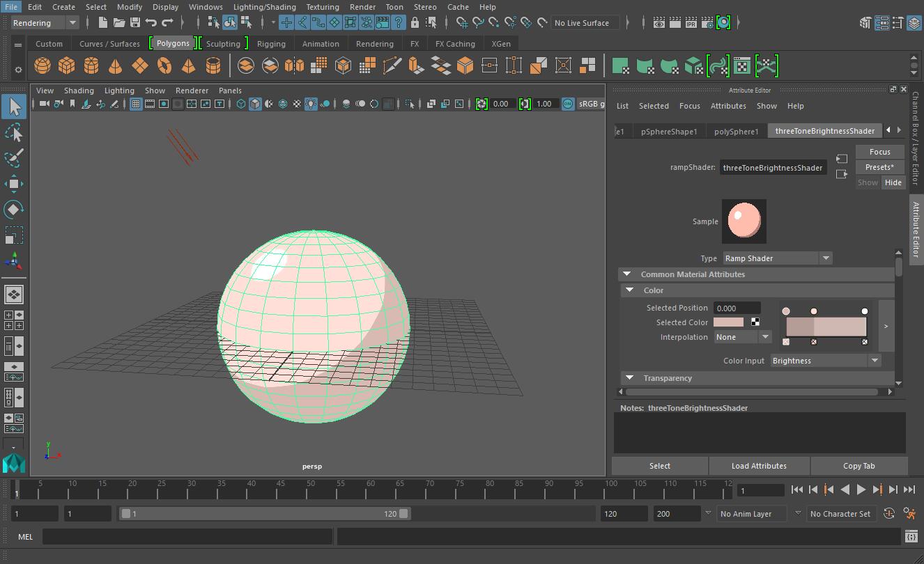924x564 pixels.
Task: Open the material Type Ramp Shader dropdown
Action: pos(778,258)
